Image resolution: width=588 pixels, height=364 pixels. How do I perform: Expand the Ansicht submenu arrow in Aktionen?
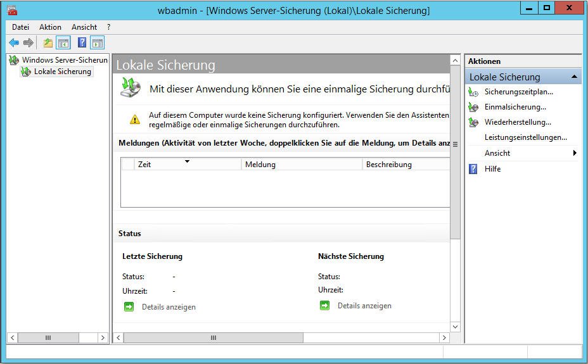[575, 153]
